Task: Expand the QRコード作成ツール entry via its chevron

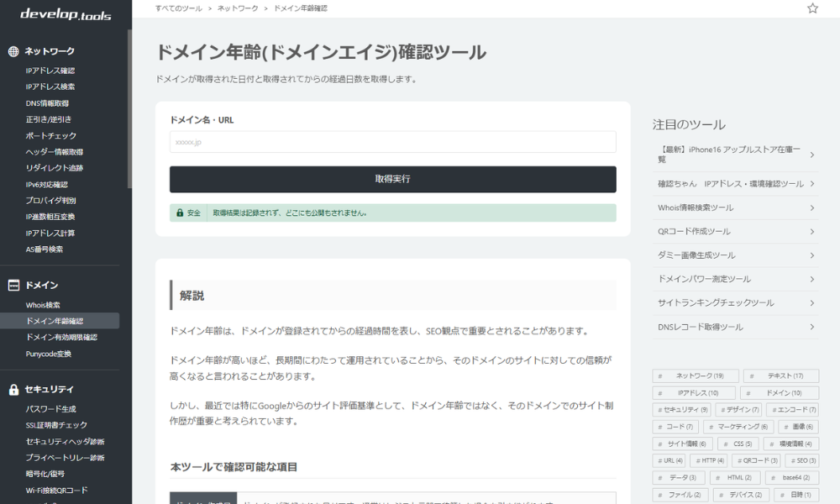Action: tap(812, 231)
